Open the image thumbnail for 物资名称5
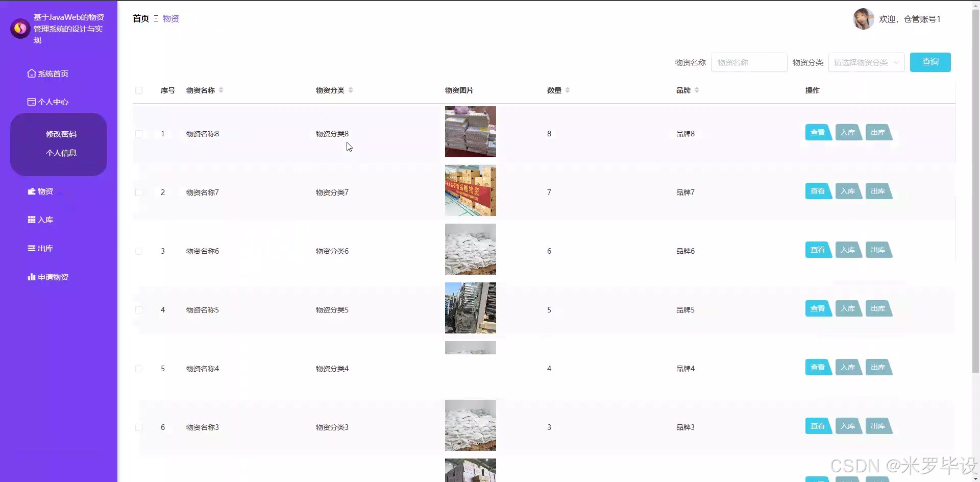The height and width of the screenshot is (482, 980). pyautogui.click(x=471, y=308)
